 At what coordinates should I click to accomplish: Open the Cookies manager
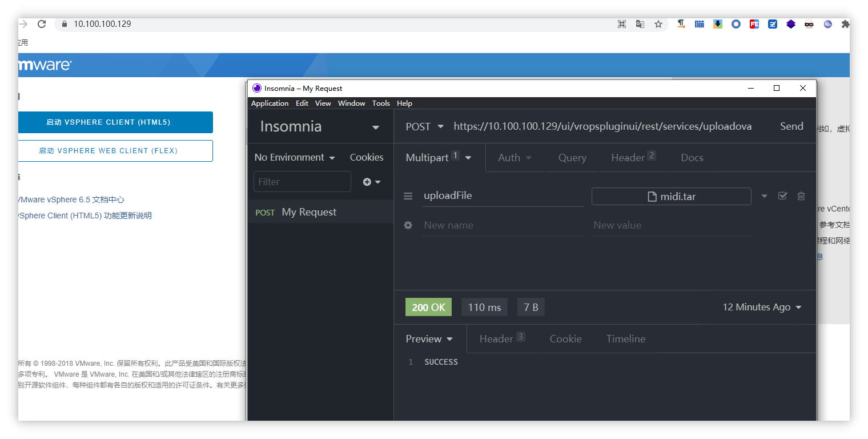[367, 157]
